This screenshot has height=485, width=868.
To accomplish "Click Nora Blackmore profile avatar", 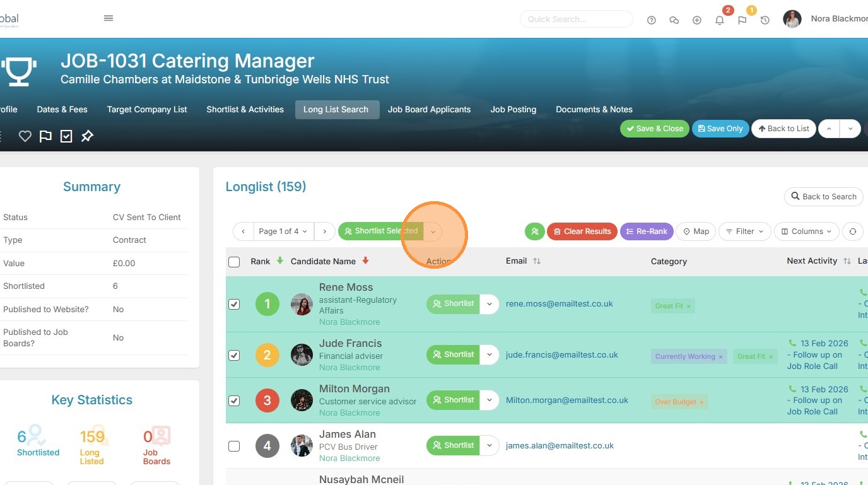I will point(792,19).
